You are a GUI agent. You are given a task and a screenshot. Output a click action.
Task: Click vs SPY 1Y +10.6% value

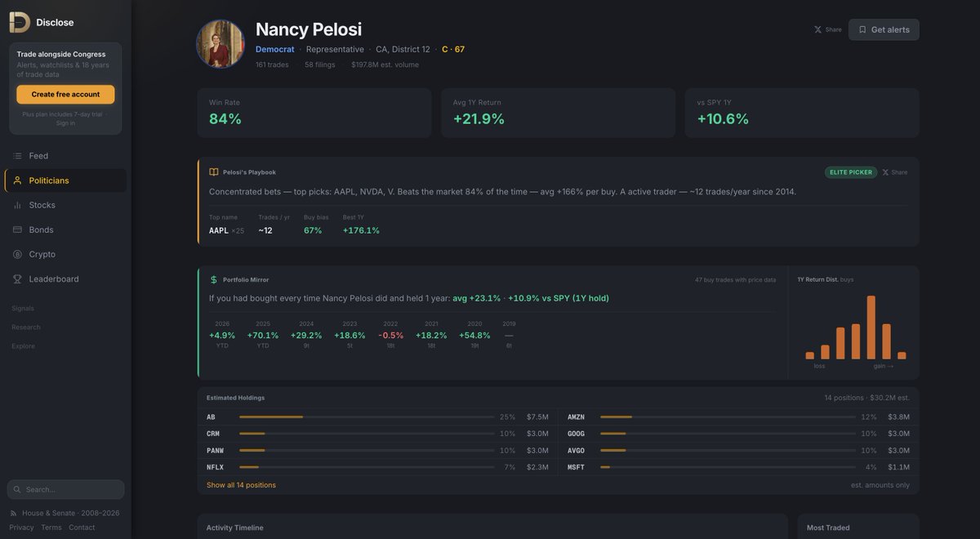tap(723, 119)
